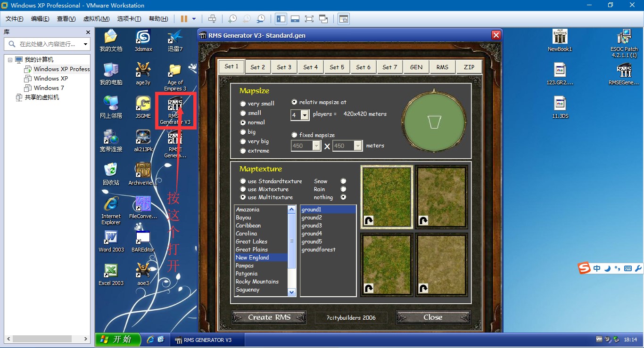Open the 123.GR2 file icon
Viewport: 644px width, 348px height.
coord(560,73)
